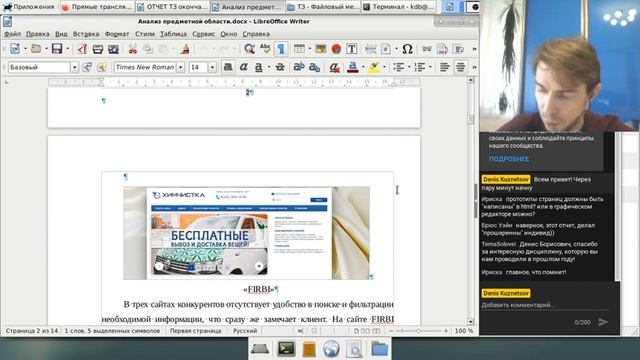Screen dimensions: 640x360
Task: Open the Правка menu
Action: (38, 34)
